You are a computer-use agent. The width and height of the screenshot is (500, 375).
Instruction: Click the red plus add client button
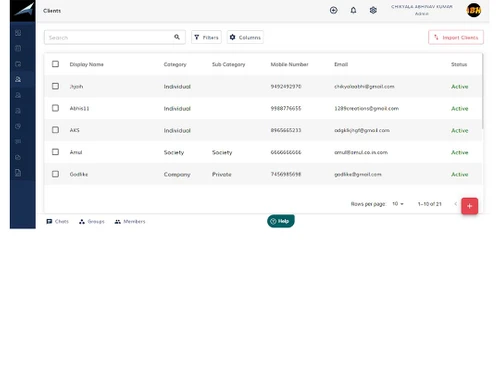pos(469,206)
